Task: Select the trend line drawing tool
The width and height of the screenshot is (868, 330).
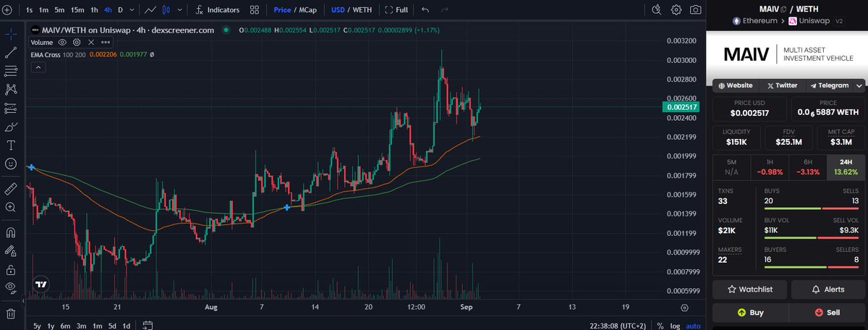Action: (x=11, y=52)
